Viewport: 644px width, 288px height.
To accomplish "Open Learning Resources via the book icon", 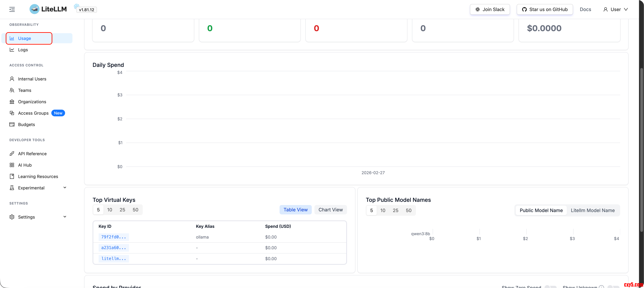I will click(12, 177).
